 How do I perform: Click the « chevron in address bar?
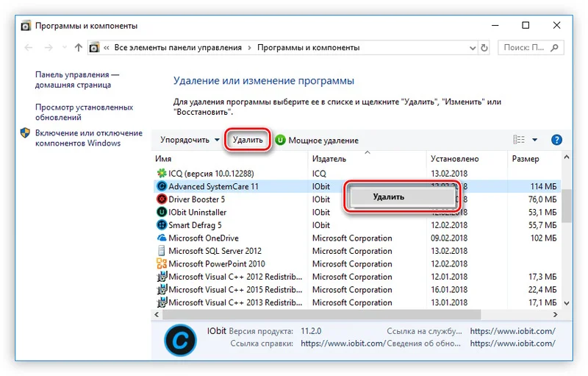click(x=107, y=48)
